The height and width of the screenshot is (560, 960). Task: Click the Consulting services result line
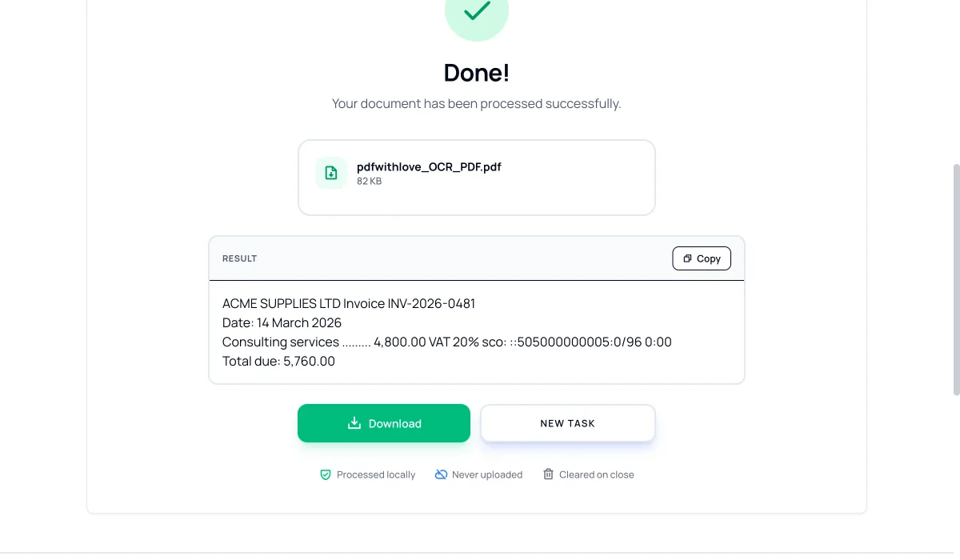(447, 342)
